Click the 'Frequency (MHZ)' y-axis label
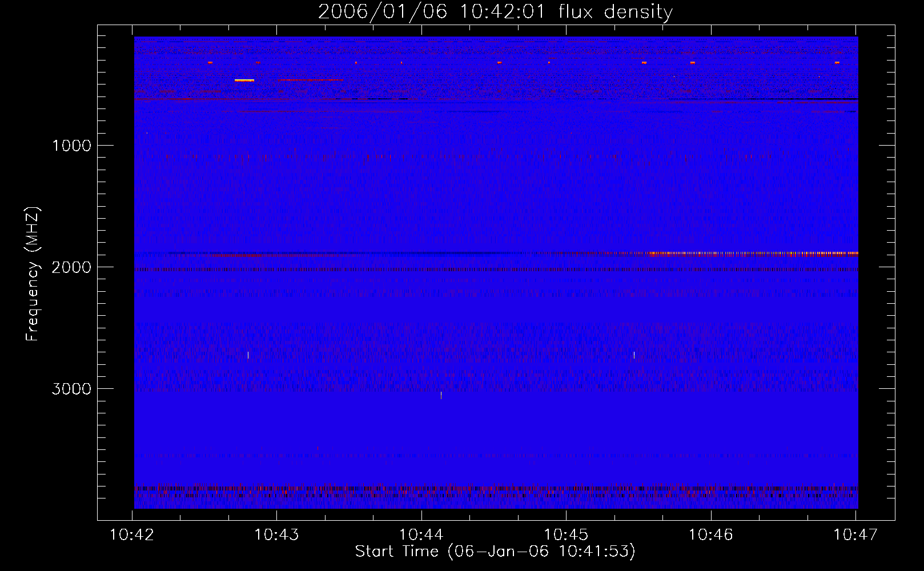The height and width of the screenshot is (571, 924). 33,274
